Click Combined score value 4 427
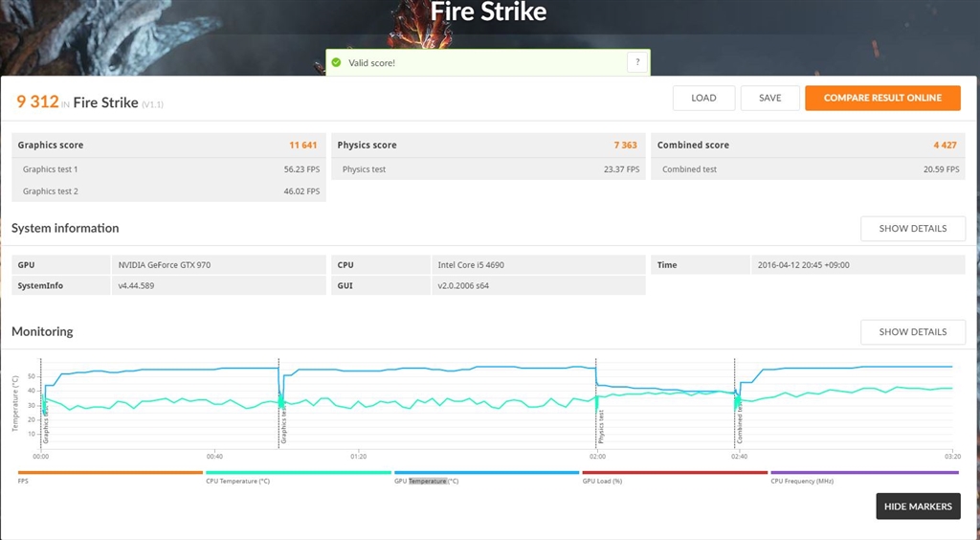 [x=945, y=145]
